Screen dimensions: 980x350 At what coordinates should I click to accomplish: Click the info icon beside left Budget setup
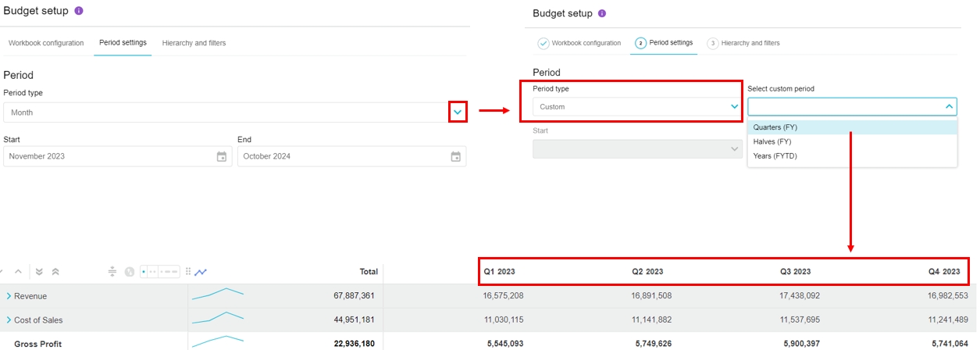tap(79, 11)
